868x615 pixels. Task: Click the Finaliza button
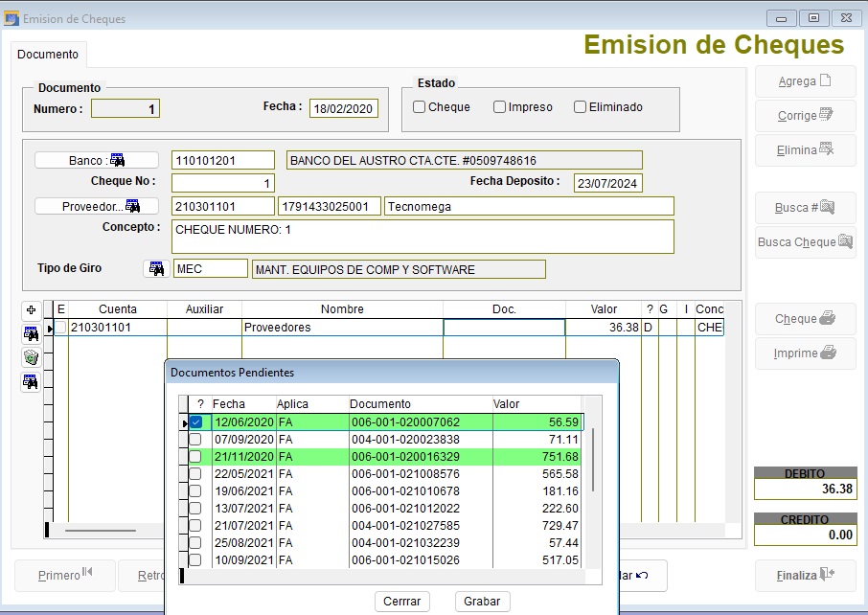(806, 576)
